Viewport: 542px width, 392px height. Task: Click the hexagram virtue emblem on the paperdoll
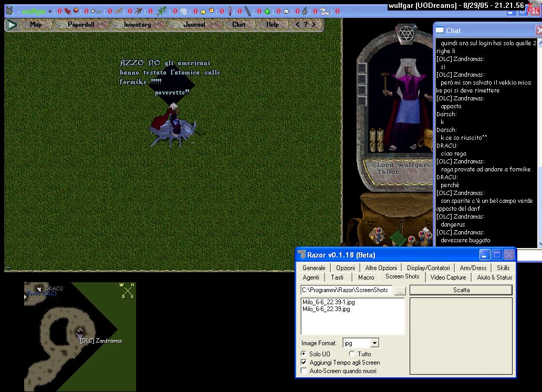(406, 34)
